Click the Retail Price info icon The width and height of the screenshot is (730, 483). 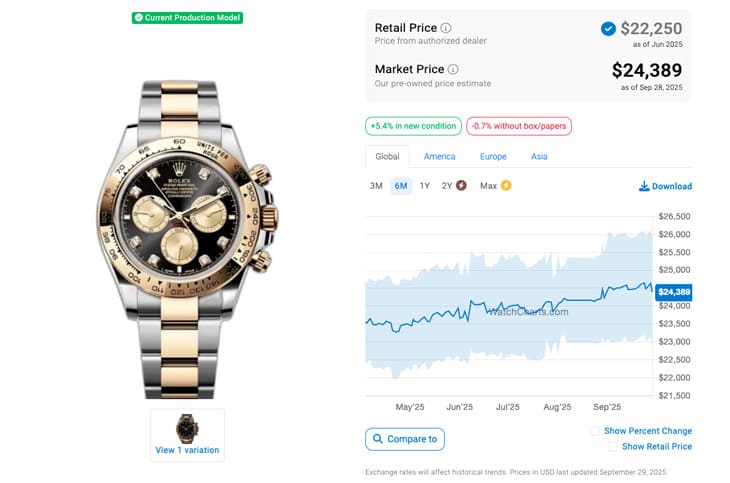pyautogui.click(x=446, y=28)
